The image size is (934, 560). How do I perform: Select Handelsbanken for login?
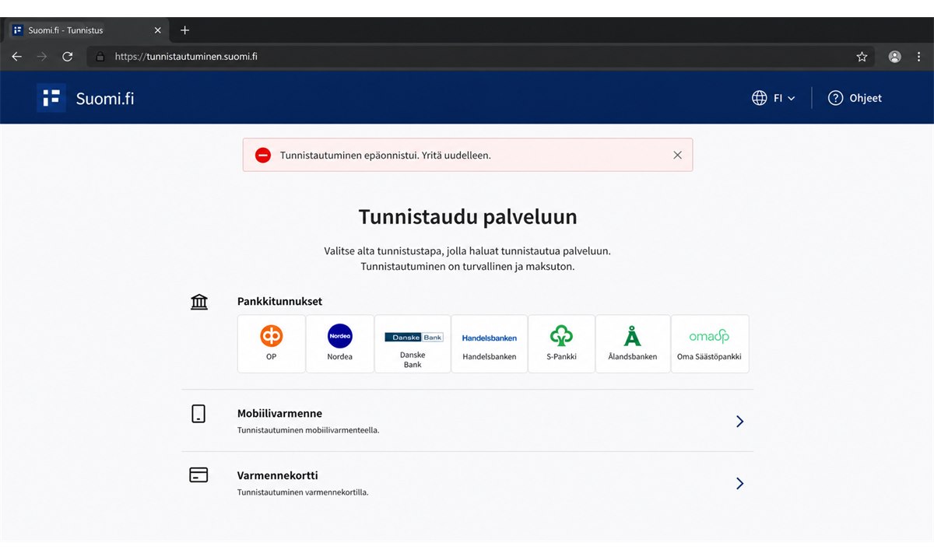tap(490, 344)
